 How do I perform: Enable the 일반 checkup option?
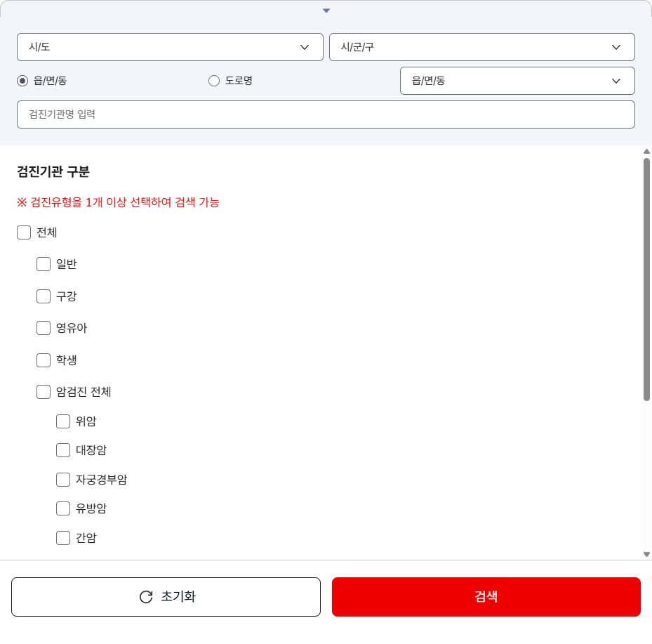coord(43,264)
